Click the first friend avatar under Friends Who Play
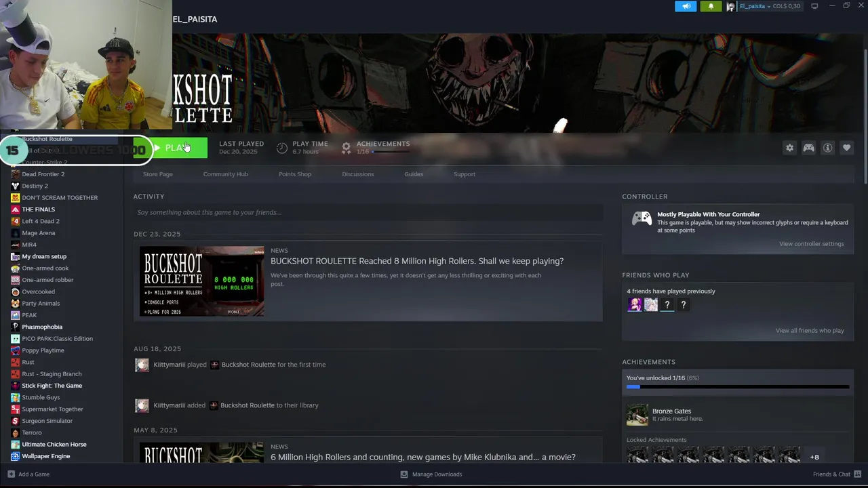868x488 pixels. [x=635, y=305]
